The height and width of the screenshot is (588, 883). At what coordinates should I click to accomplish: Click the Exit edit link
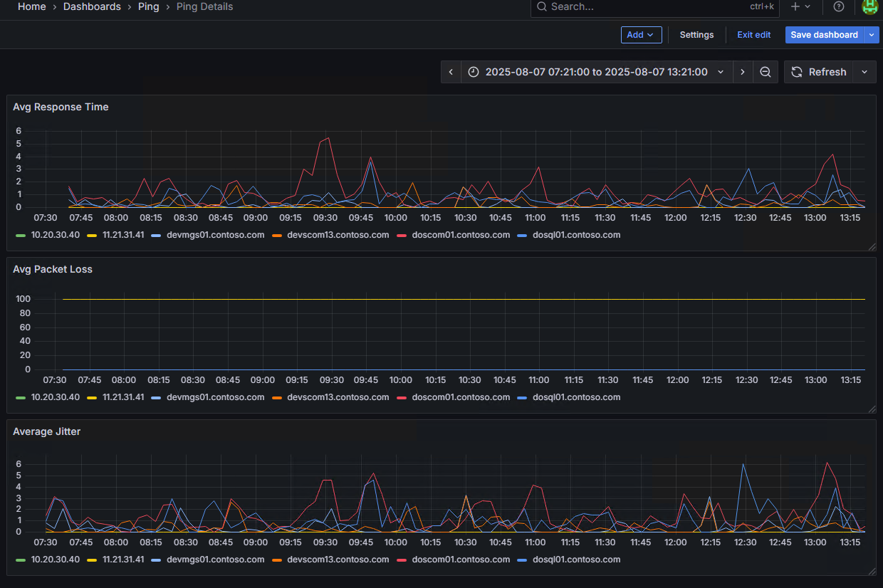[753, 35]
